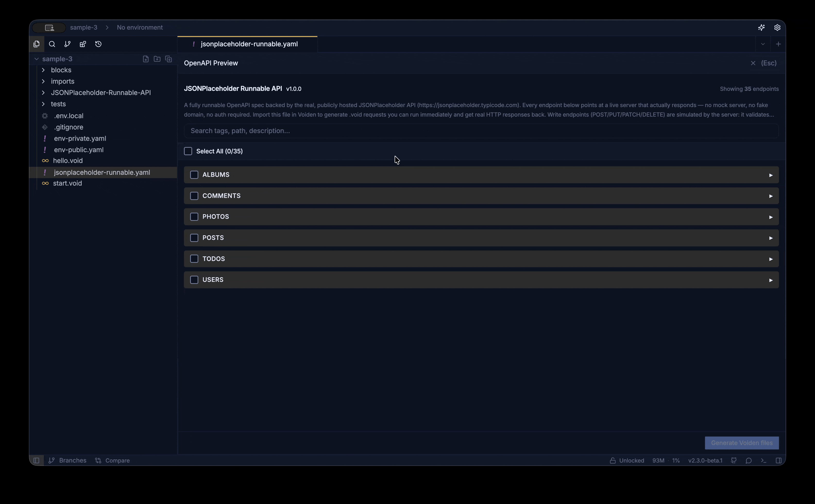Toggle the left sidebar panel icon
815x504 pixels.
(36, 460)
